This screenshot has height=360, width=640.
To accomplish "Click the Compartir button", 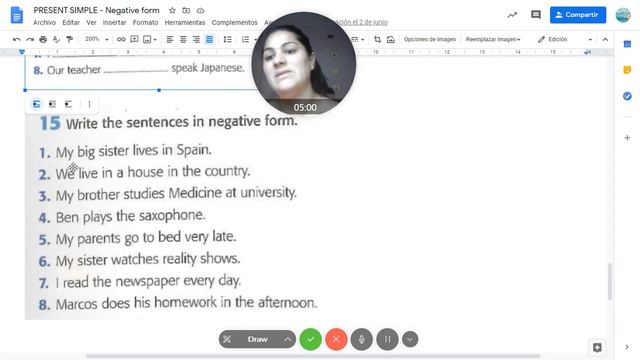I will [x=578, y=15].
